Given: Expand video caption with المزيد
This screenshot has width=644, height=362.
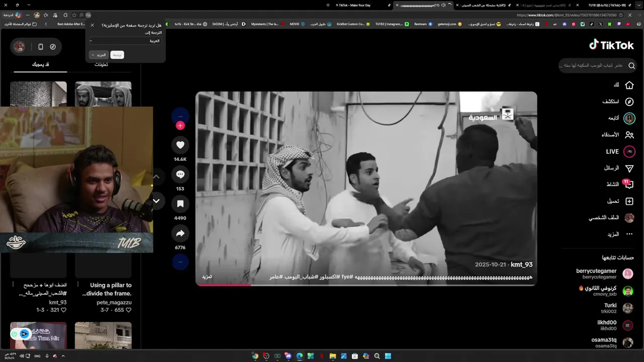Looking at the screenshot, I should pos(207,277).
